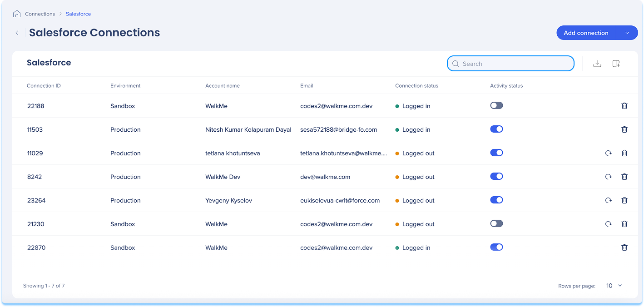Select connection ID 22870 cell
Viewport: 644px width, 307px height.
36,248
